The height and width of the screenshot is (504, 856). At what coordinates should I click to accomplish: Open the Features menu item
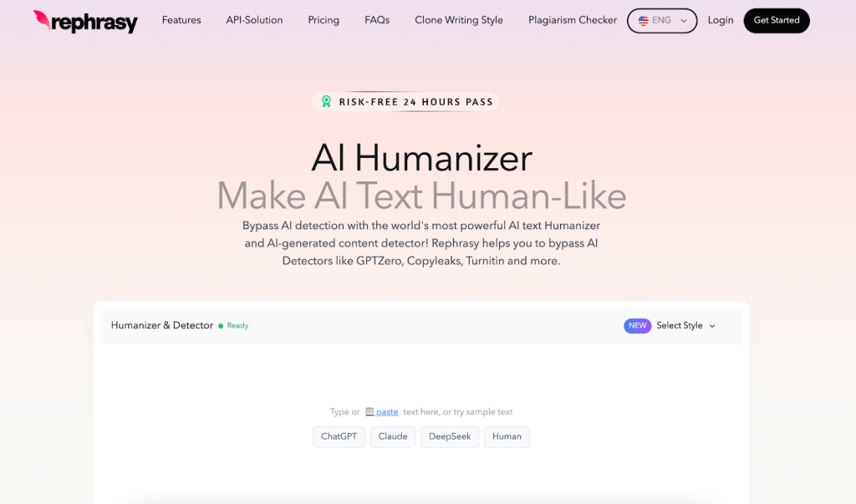(181, 20)
